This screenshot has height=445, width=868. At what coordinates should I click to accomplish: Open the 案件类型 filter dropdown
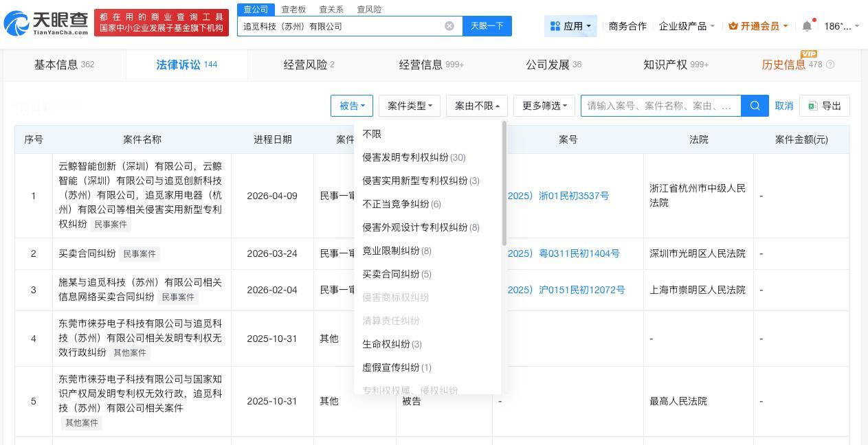point(410,106)
